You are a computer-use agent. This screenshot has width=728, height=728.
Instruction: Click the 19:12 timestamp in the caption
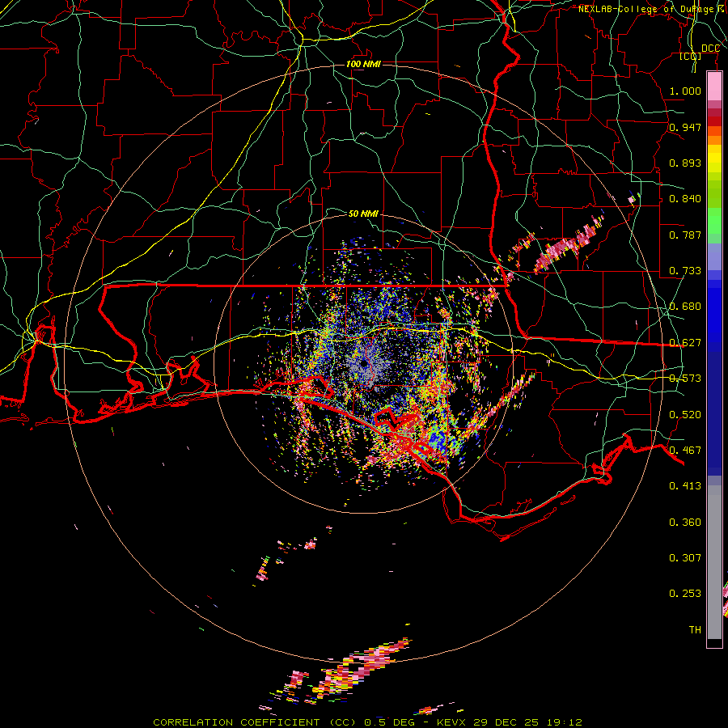tap(563, 722)
